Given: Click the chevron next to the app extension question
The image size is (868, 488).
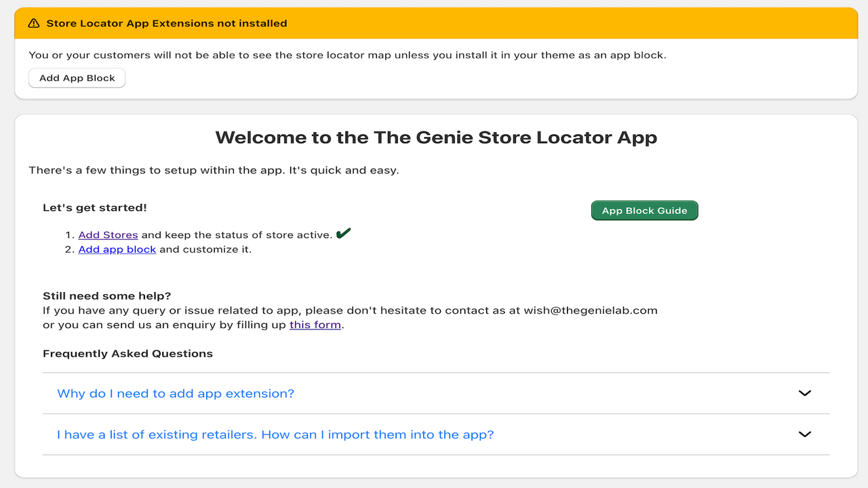Looking at the screenshot, I should click(804, 393).
